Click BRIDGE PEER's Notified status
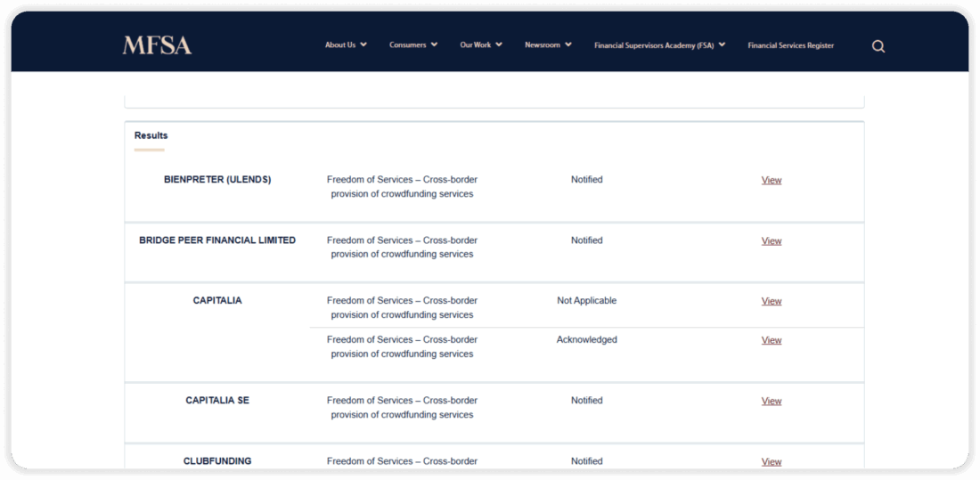The height and width of the screenshot is (480, 980). pos(587,240)
